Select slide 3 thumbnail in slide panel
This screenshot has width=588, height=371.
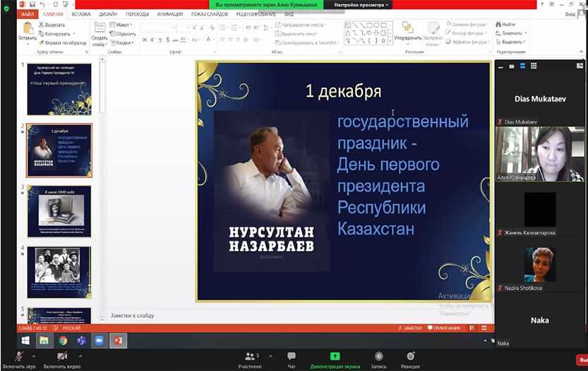coord(59,211)
